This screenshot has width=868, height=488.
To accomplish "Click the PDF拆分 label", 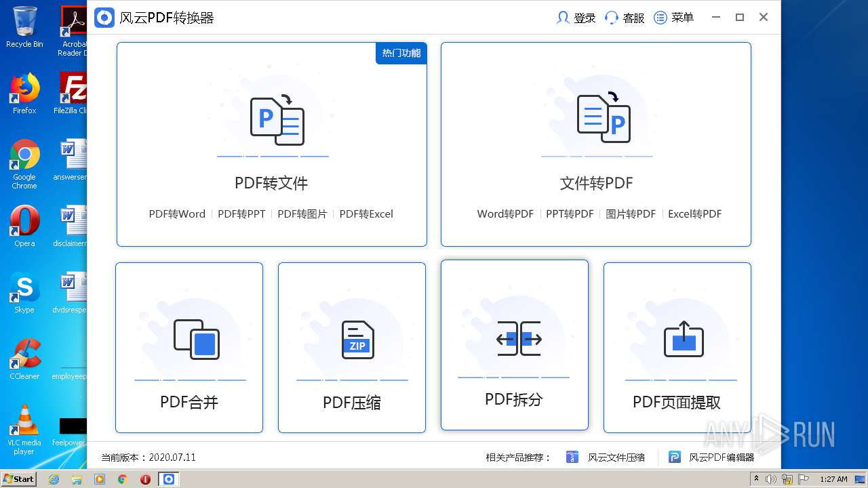I will [x=514, y=399].
